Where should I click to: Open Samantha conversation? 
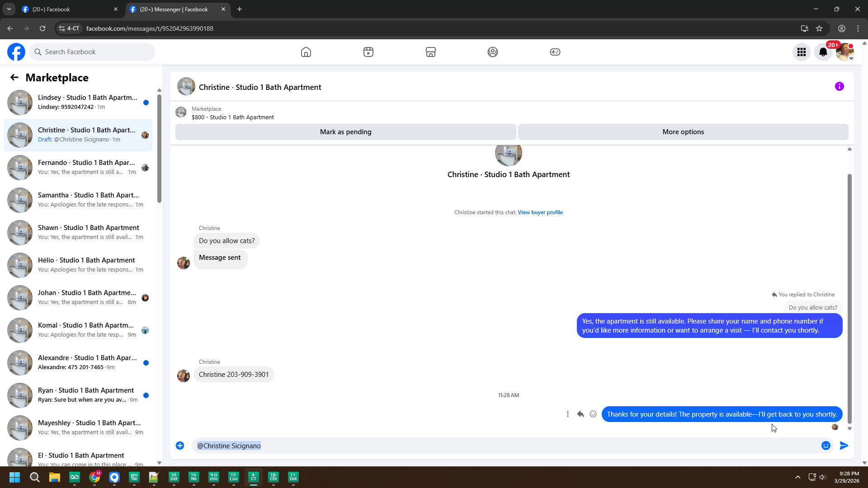click(x=78, y=200)
